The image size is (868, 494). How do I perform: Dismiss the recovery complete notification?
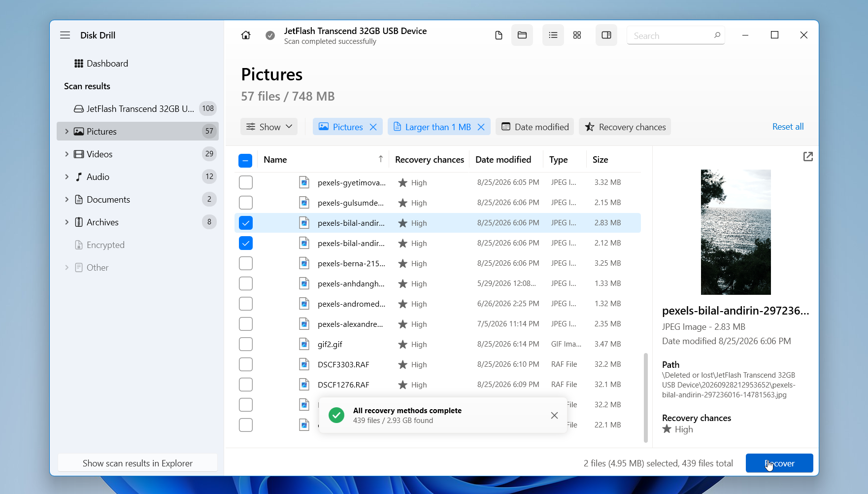click(554, 416)
